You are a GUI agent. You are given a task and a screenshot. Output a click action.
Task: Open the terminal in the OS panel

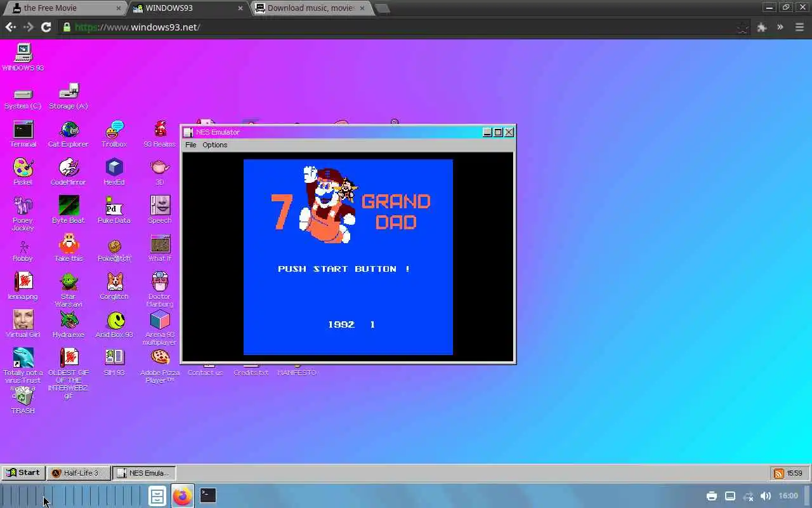coord(208,495)
